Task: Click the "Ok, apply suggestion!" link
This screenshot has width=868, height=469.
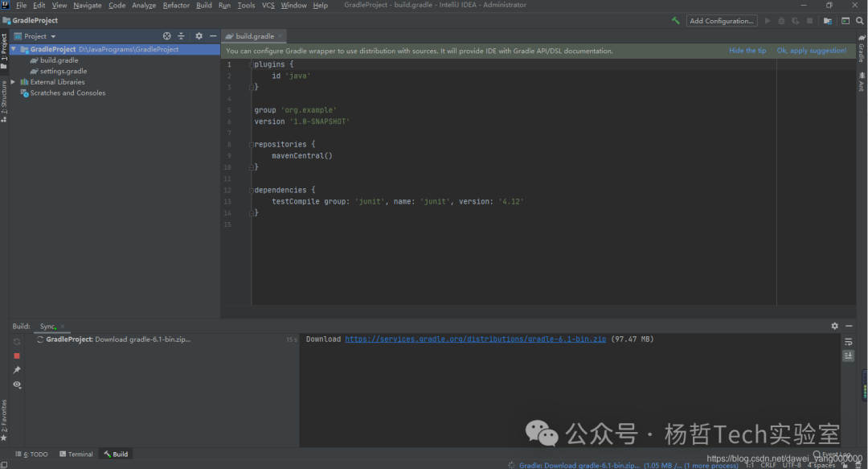Action: 811,51
